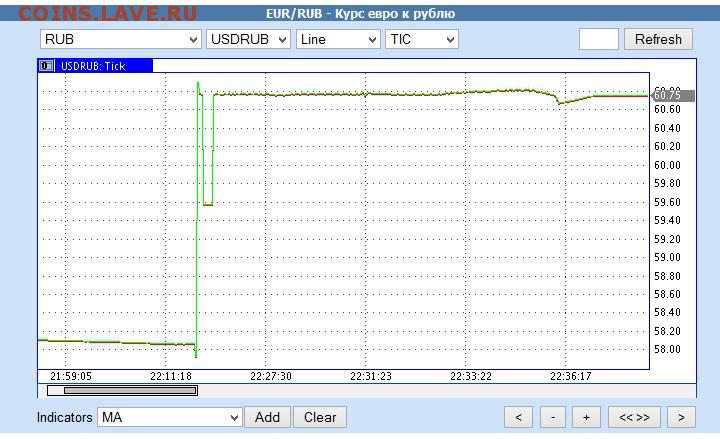The image size is (720, 439).
Task: Expand the USDRUB pair selector
Action: tap(248, 39)
